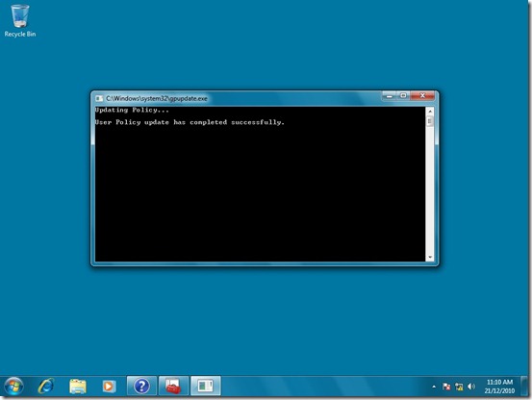Open volume control speaker icon
Image resolution: width=532 pixels, height=400 pixels.
(471, 387)
